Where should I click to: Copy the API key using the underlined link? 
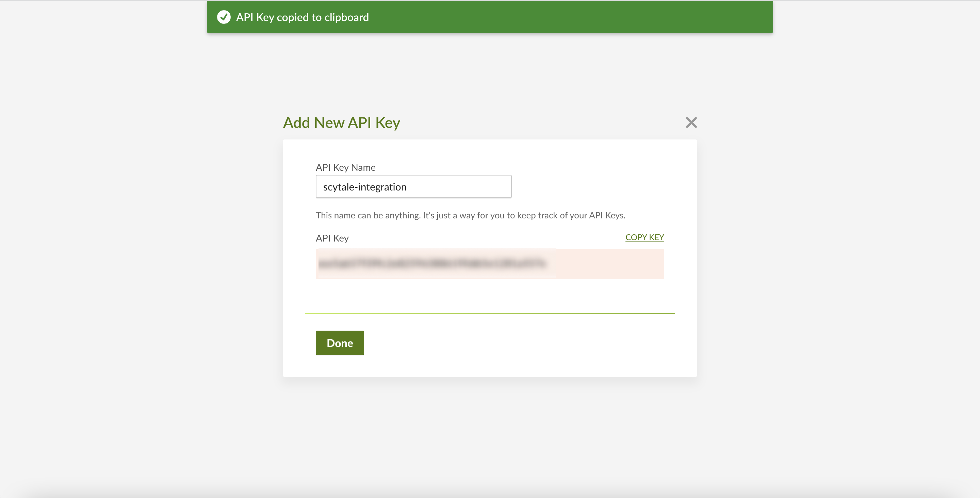click(644, 237)
